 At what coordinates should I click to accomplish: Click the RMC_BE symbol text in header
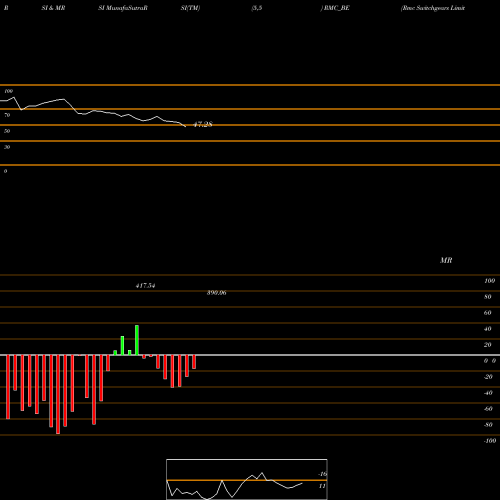point(335,8)
